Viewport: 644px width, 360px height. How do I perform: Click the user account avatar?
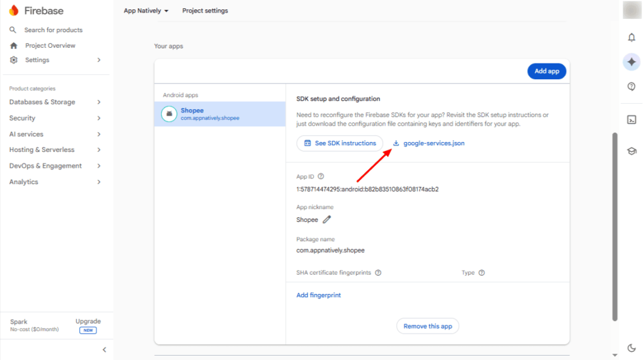pyautogui.click(x=631, y=10)
